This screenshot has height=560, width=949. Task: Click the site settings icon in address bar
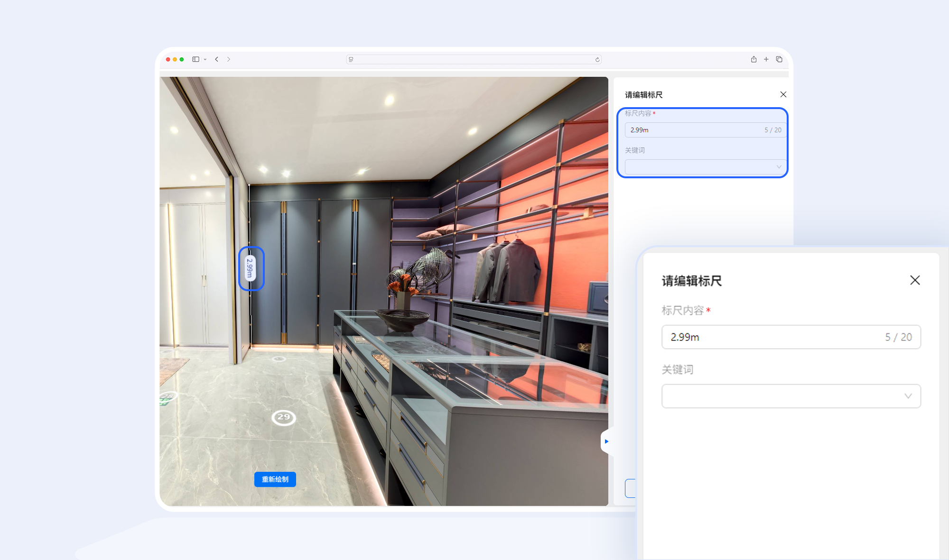click(x=351, y=59)
